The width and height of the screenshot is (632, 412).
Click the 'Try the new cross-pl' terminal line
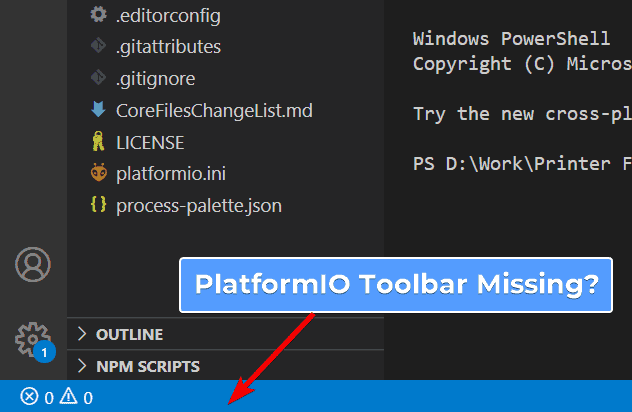tap(522, 114)
